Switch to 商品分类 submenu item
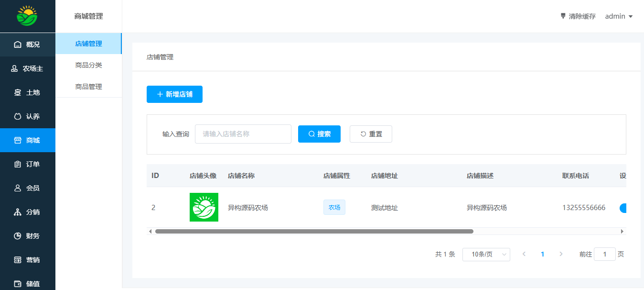Viewport: 644px width, 290px height. [x=88, y=65]
